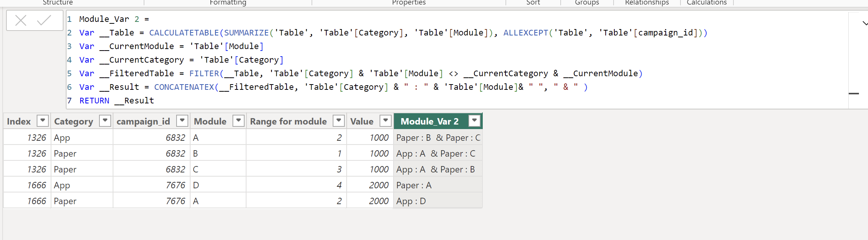Open the Calculations ribbon group label
The height and width of the screenshot is (240, 868).
(x=707, y=3)
